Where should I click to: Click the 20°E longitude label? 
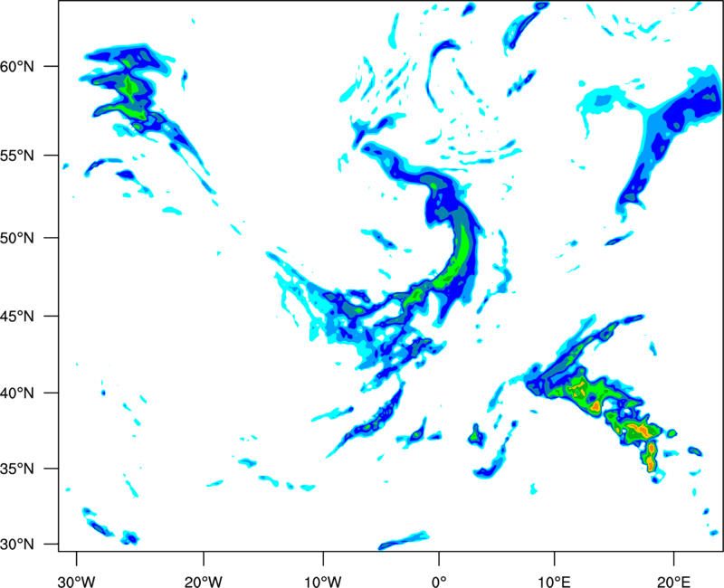coord(673,582)
